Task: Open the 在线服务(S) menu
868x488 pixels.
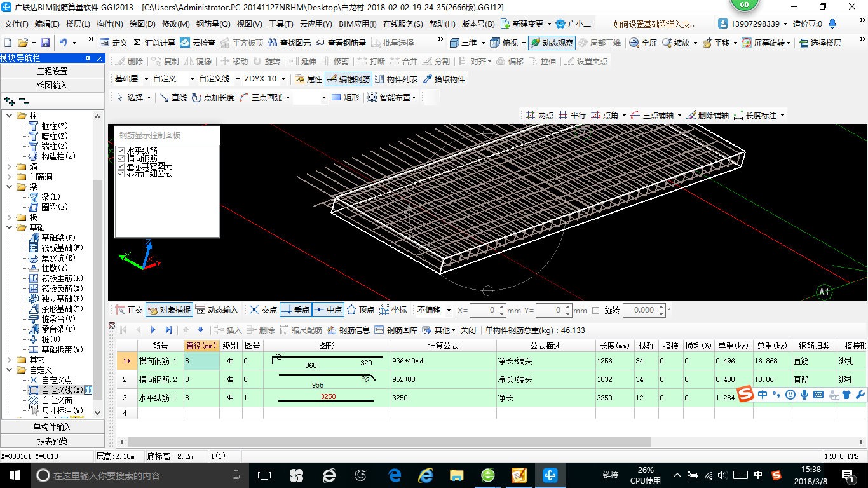Action: point(403,24)
